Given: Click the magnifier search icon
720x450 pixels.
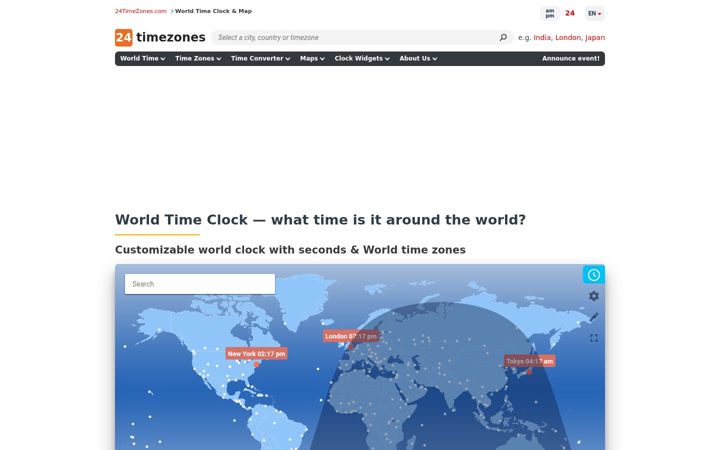Looking at the screenshot, I should [503, 37].
